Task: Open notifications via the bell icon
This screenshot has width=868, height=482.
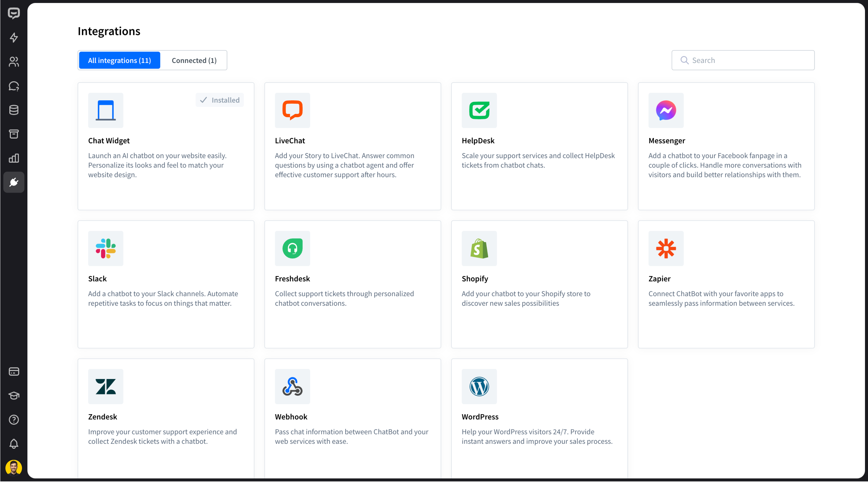Action: point(14,444)
